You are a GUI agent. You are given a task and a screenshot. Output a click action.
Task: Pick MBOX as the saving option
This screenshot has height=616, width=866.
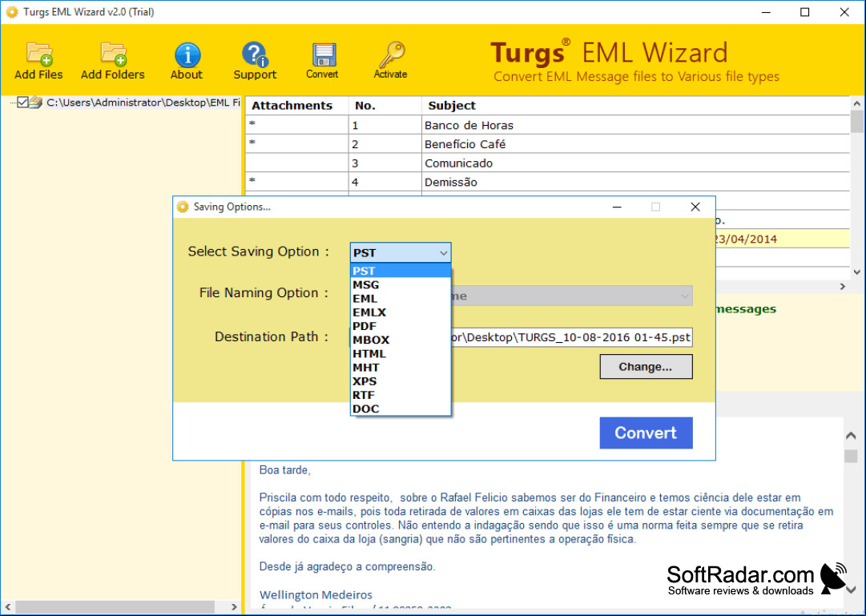tap(401, 340)
